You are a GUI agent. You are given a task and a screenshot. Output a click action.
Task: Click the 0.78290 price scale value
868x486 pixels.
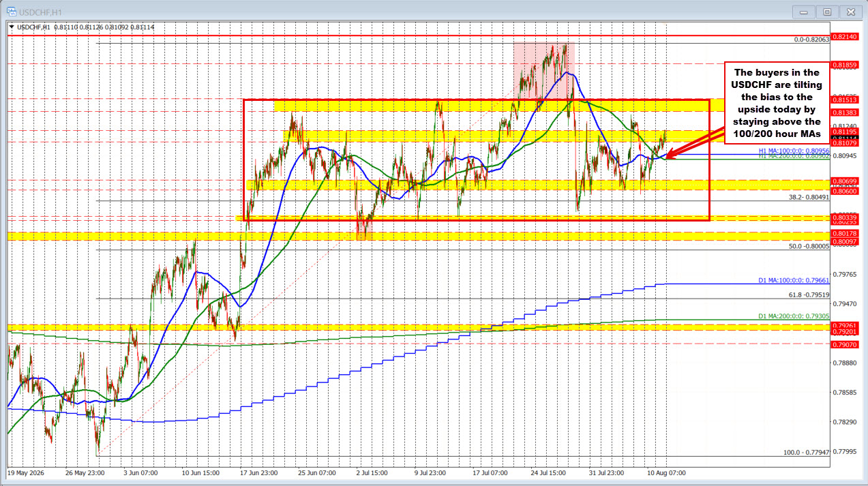click(843, 422)
